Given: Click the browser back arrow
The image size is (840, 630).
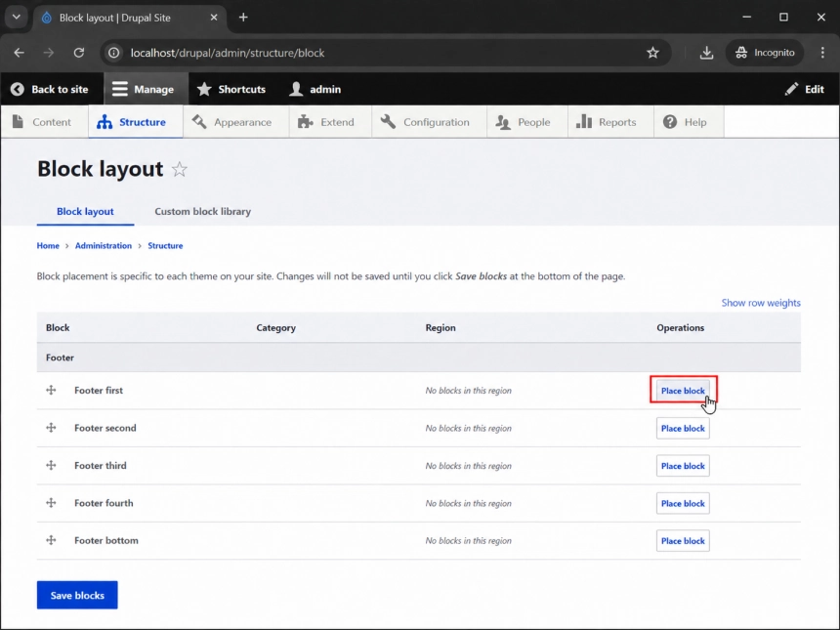Looking at the screenshot, I should tap(20, 53).
